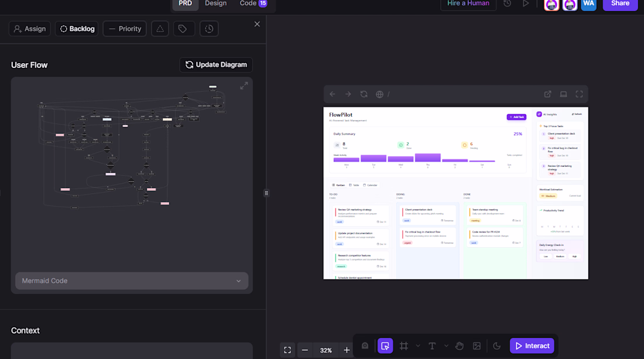Switch preview device to laptop view
This screenshot has width=644, height=359.
(x=563, y=94)
